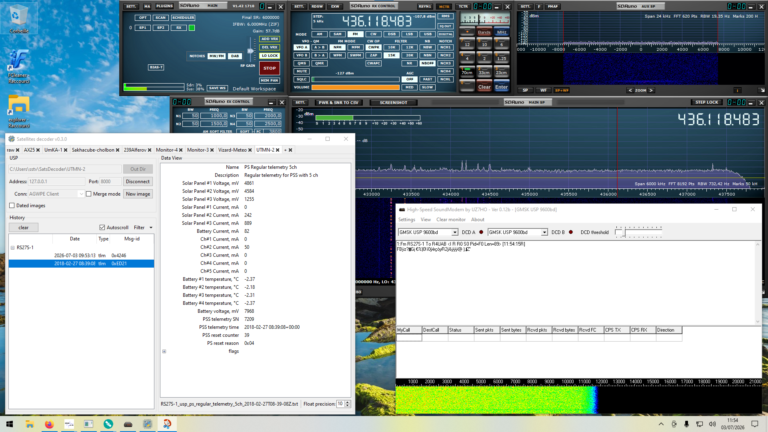Toggle MUTE in RX Control

[301, 71]
